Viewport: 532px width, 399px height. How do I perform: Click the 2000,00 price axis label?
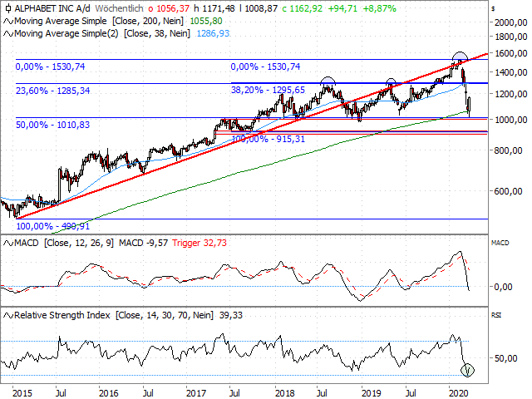510,22
